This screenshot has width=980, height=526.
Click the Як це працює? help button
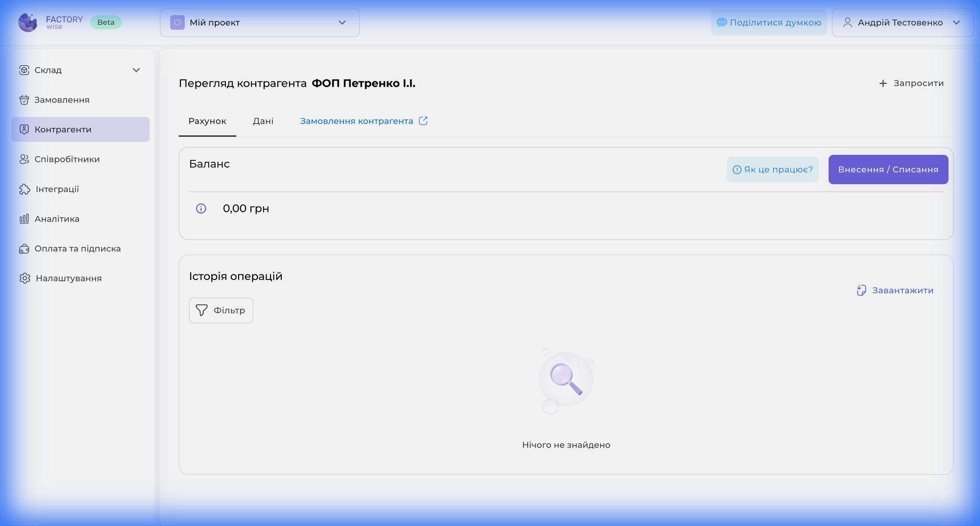pyautogui.click(x=772, y=170)
